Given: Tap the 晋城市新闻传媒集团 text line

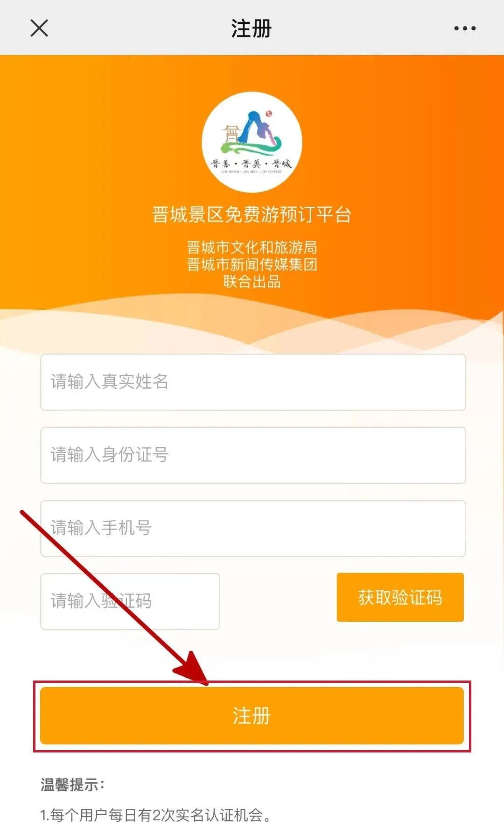Looking at the screenshot, I should (252, 264).
